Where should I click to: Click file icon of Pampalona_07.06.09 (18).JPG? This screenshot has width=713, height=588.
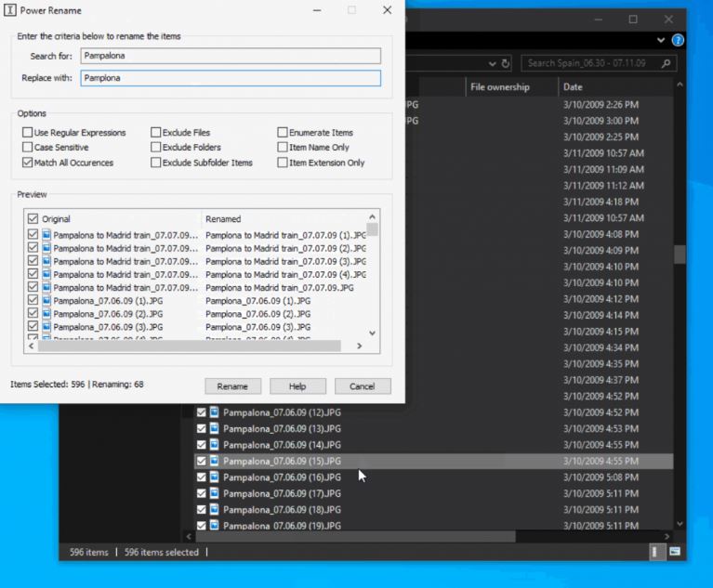point(214,509)
